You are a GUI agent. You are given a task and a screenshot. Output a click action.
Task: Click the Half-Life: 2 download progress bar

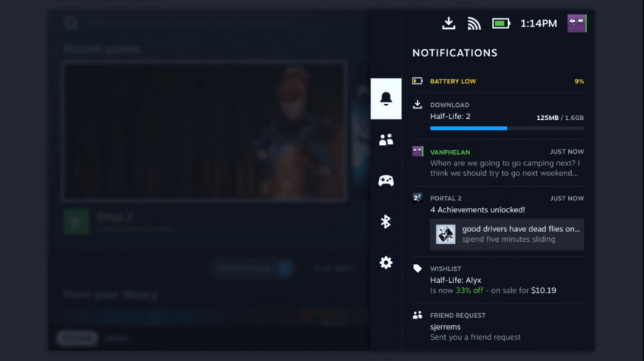tap(507, 128)
